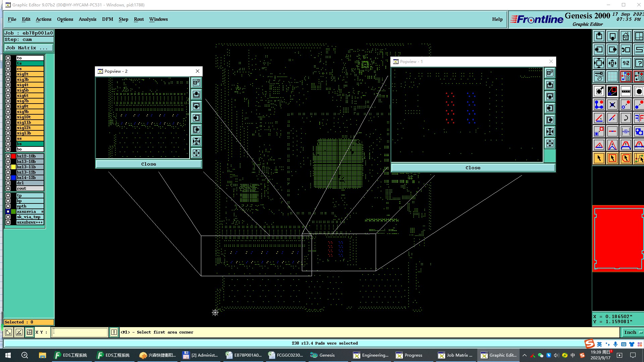The width and height of the screenshot is (644, 362).
Task: Toggle checkbox for drl layer
Action: click(x=8, y=183)
